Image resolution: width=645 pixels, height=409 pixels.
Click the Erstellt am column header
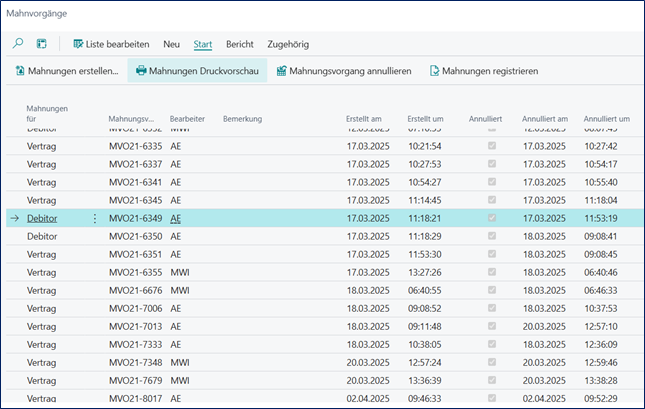(364, 119)
